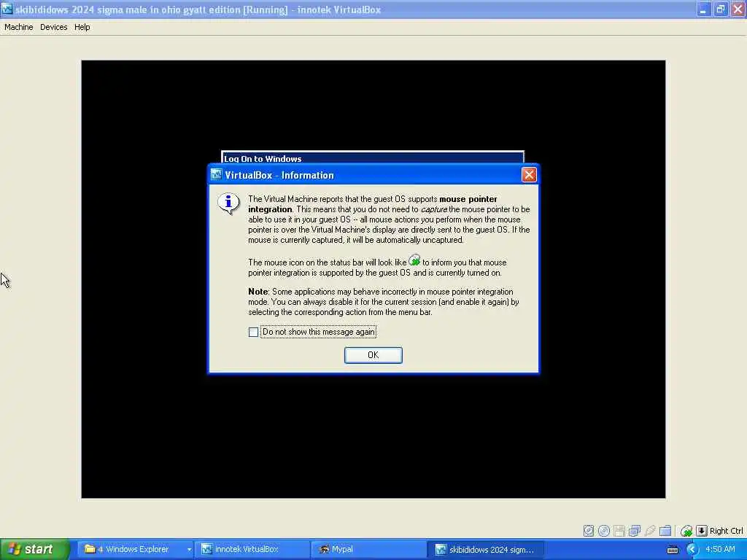747x560 pixels.
Task: Click the CD/DVD status bar icon
Action: (603, 531)
